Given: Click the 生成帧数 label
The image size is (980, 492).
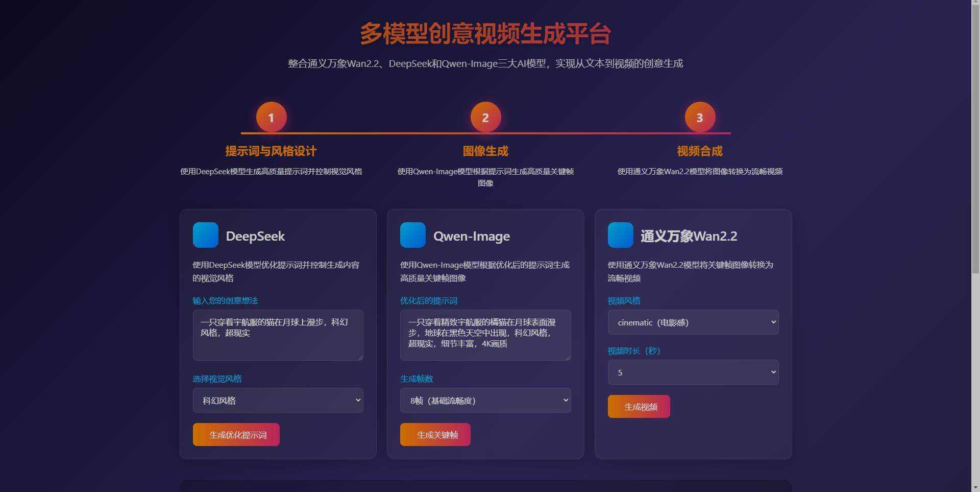Looking at the screenshot, I should [x=416, y=379].
